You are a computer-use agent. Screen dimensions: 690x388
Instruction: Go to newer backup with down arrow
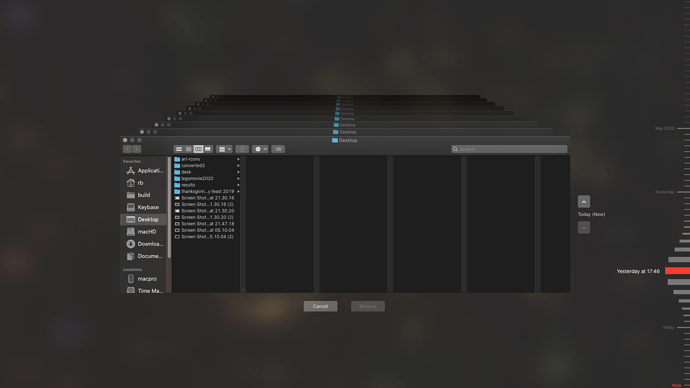(x=584, y=227)
